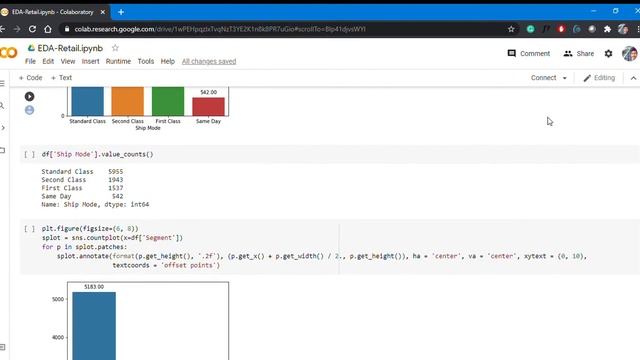640x360 pixels.
Task: Star the EDA-Retail.ipynb notebook
Action: point(115,48)
